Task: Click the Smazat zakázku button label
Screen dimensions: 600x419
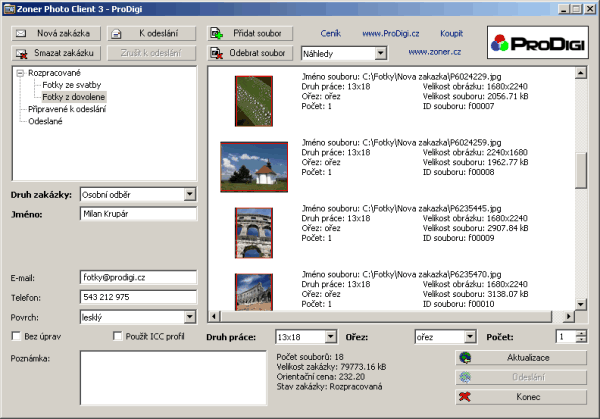Action: pyautogui.click(x=64, y=53)
